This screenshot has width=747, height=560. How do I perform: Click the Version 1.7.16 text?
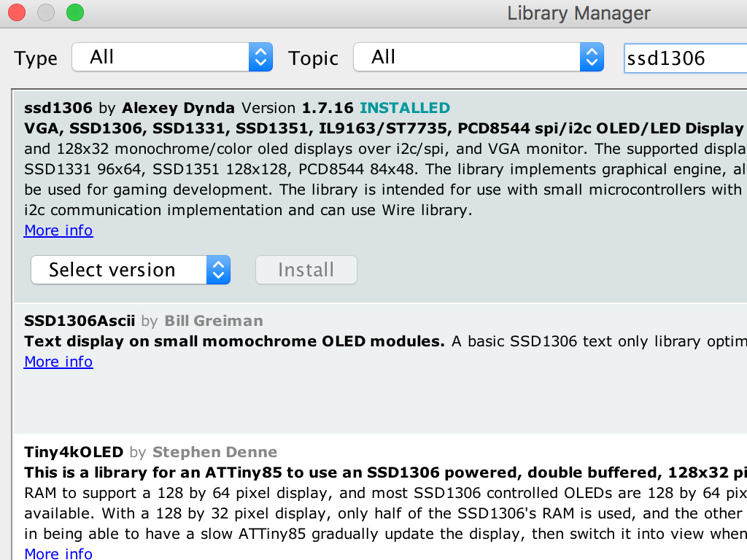[x=298, y=108]
